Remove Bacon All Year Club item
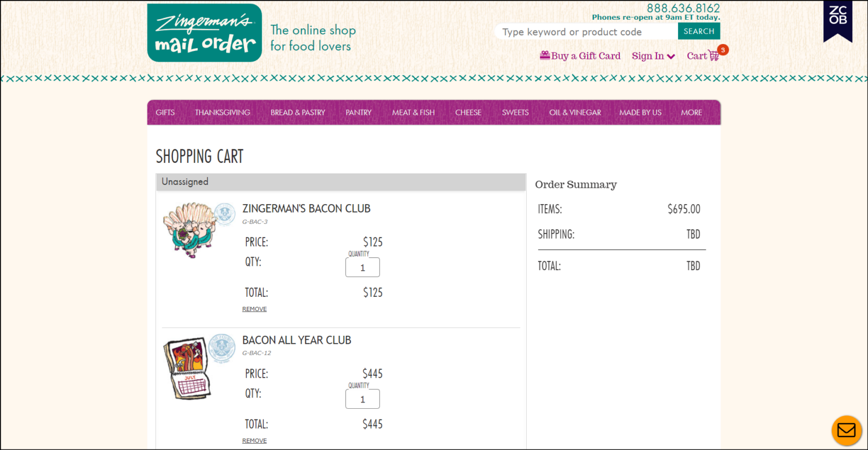Screen dimensions: 868x450 [x=254, y=441]
